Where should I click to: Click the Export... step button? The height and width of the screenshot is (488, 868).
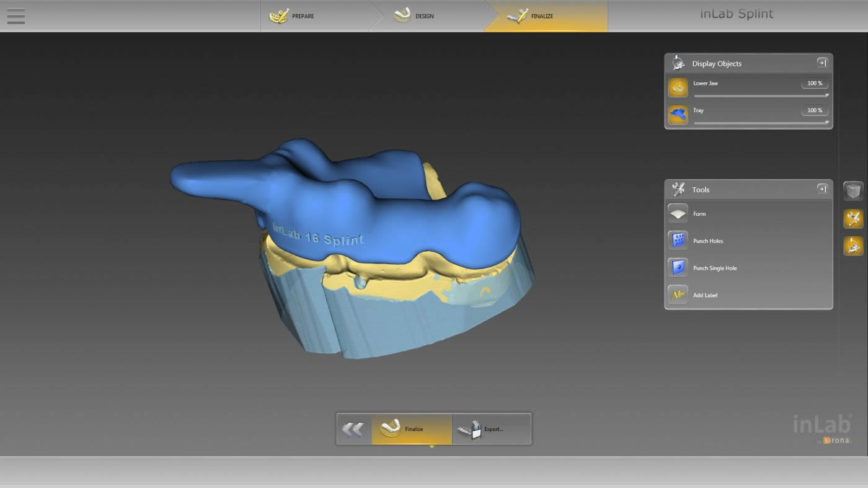click(x=491, y=429)
